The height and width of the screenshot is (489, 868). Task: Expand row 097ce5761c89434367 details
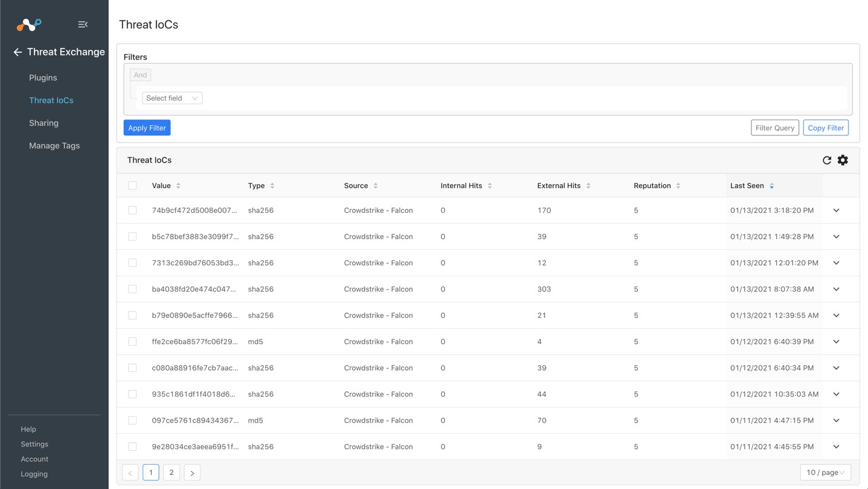click(x=836, y=420)
